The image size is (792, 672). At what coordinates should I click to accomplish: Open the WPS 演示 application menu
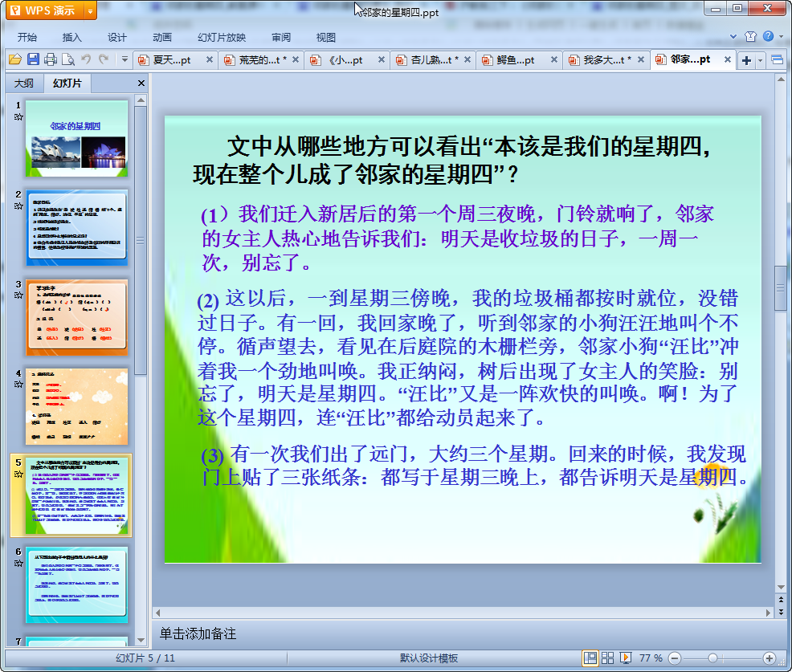44,10
